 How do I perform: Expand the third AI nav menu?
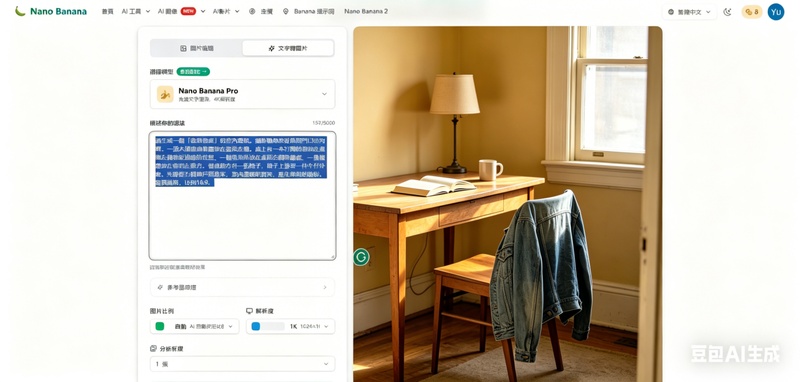pos(226,11)
